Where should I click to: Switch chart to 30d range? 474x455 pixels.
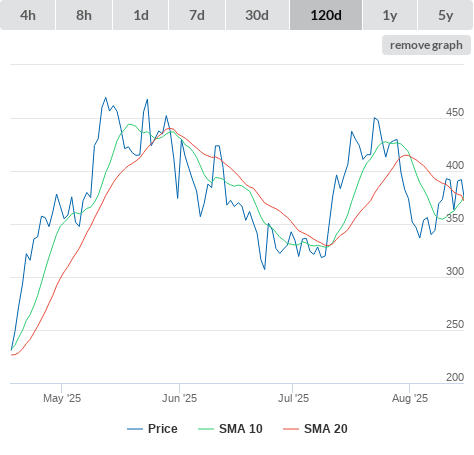(x=257, y=15)
